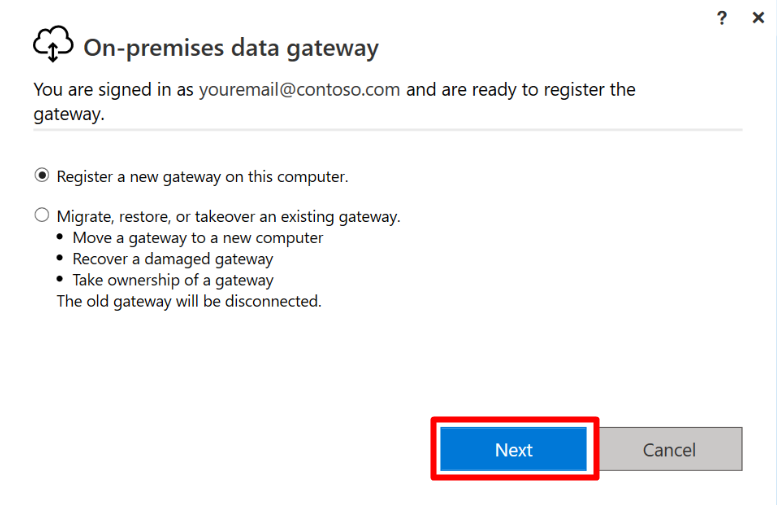Click the Cancel button
Viewport: 777px width, 505px height.
coord(669,449)
